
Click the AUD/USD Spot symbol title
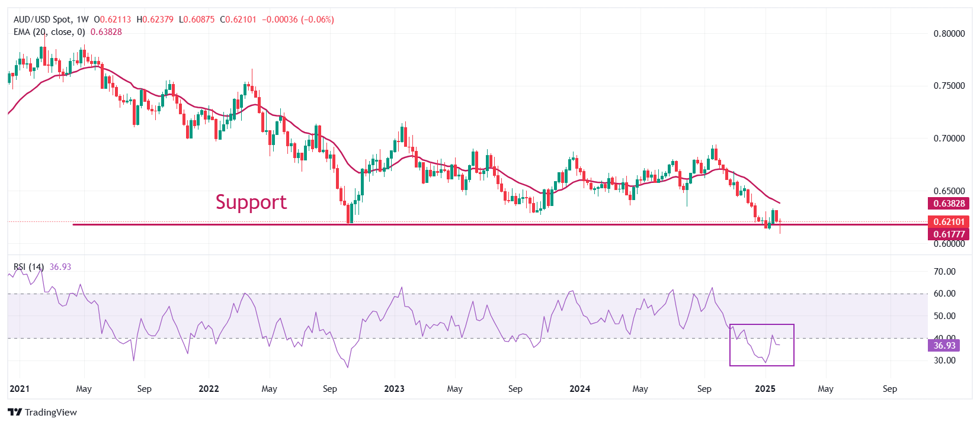click(42, 20)
